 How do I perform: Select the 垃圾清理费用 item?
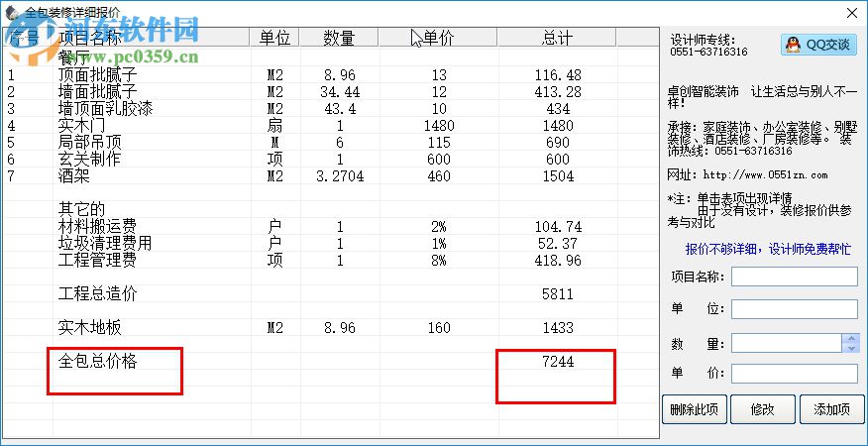tap(105, 243)
